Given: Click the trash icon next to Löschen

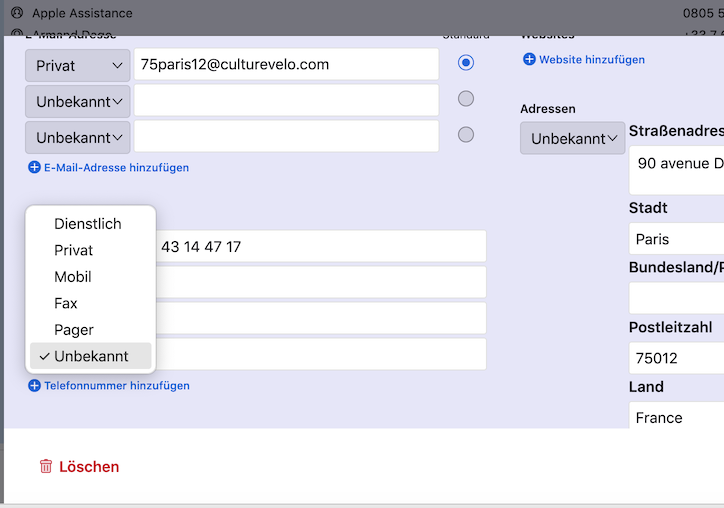Looking at the screenshot, I should tap(46, 466).
